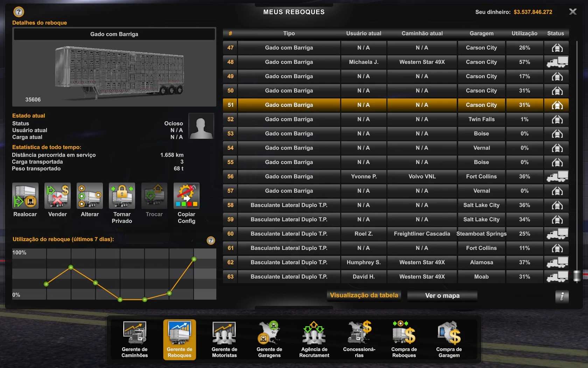Viewport: 588px width, 368px height.
Task: Open the Alterar trailer option
Action: point(90,196)
